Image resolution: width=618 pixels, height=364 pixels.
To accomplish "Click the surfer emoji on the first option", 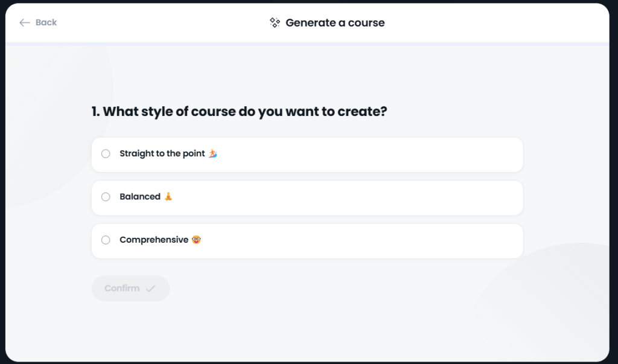I will click(213, 153).
